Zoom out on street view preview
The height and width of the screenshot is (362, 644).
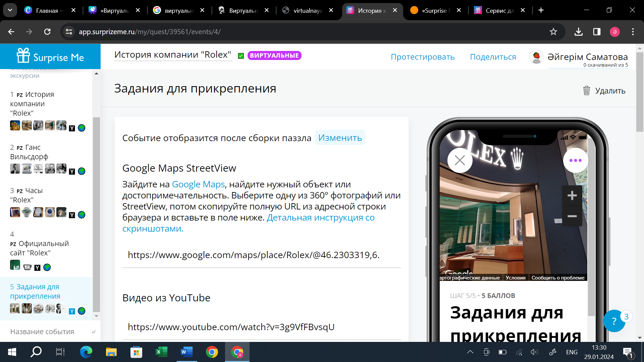[x=572, y=216]
